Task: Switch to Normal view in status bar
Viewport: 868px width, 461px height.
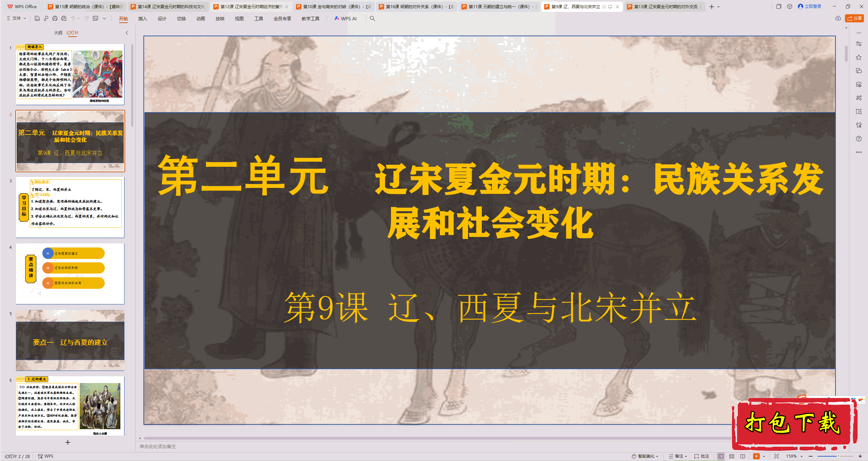Action: 721,456
